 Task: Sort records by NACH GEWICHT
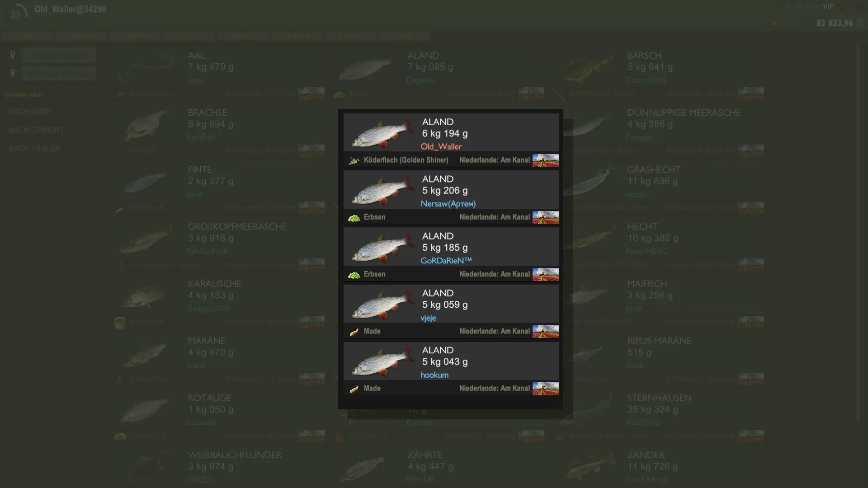coord(36,130)
